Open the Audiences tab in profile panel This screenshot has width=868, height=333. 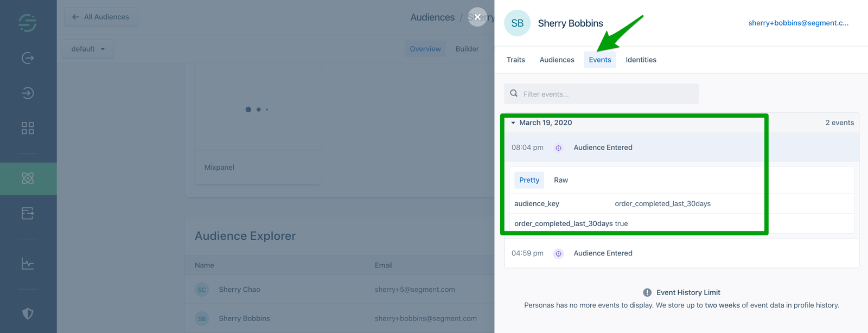tap(557, 60)
